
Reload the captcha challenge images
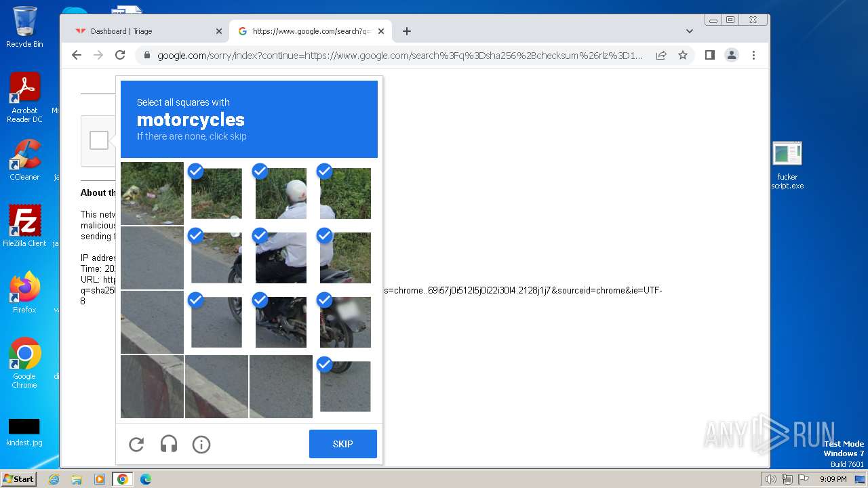coord(136,444)
